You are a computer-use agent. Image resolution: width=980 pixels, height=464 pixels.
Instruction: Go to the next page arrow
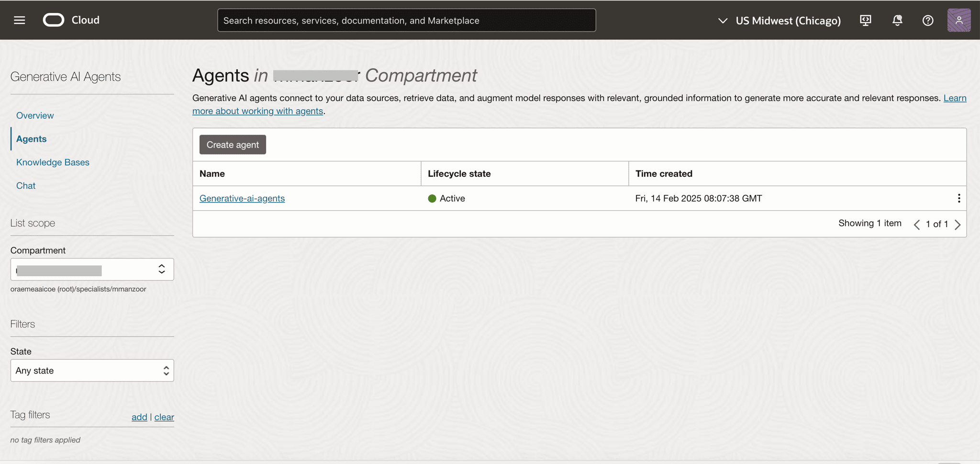pos(958,224)
